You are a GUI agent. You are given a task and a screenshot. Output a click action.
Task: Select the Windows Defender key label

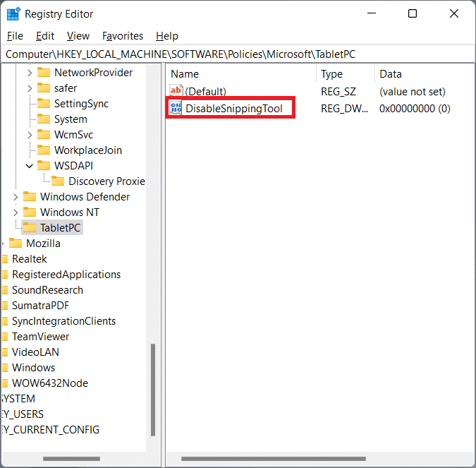click(85, 197)
